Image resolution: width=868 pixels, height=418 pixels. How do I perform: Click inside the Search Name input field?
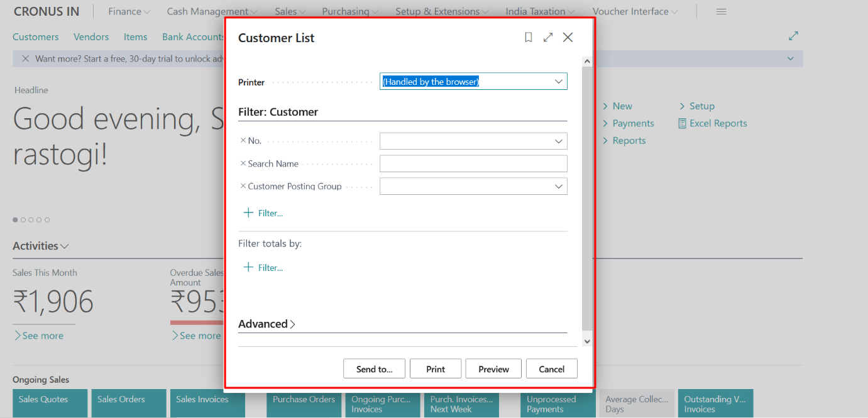click(473, 163)
